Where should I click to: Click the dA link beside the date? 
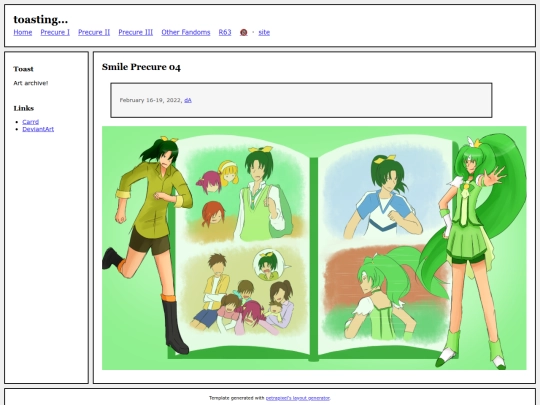point(188,100)
